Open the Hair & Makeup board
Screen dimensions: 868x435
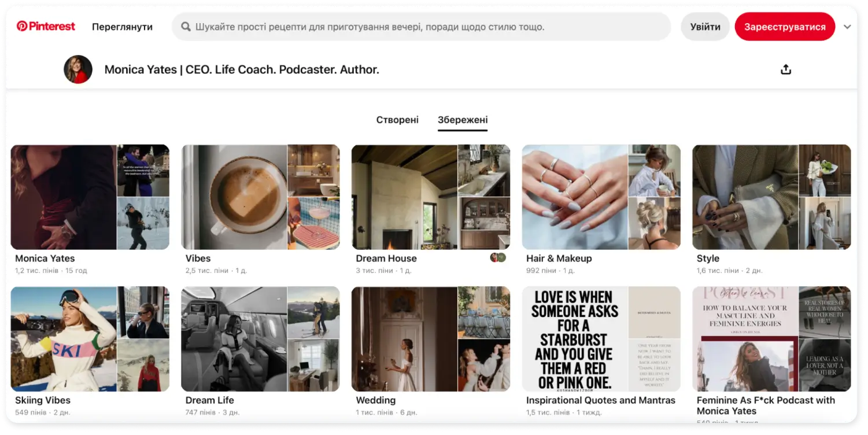coord(601,197)
